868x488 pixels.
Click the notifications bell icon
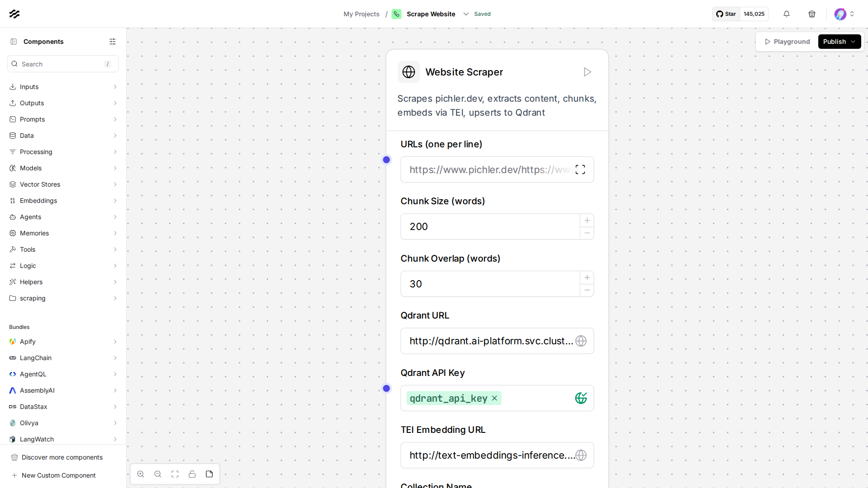pyautogui.click(x=787, y=14)
